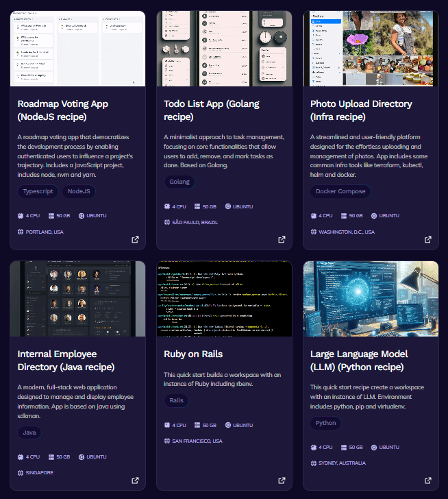This screenshot has width=448, height=499.
Task: Select the Java tag
Action: coord(29,433)
